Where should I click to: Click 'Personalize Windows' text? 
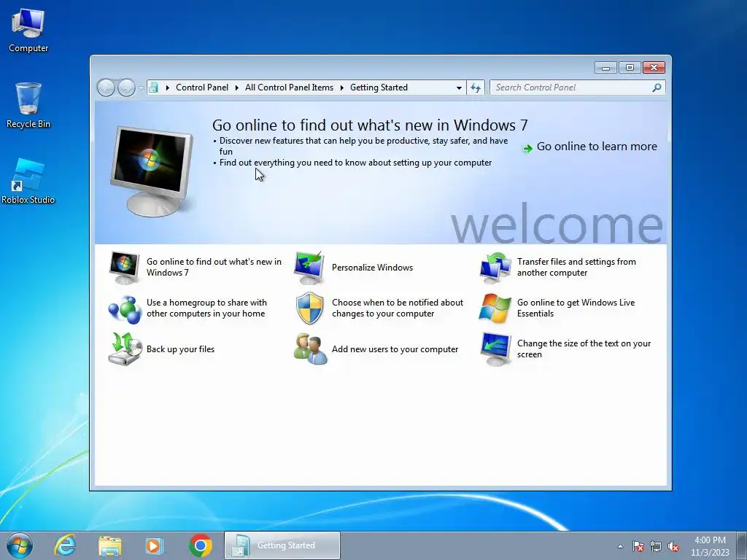pyautogui.click(x=372, y=268)
